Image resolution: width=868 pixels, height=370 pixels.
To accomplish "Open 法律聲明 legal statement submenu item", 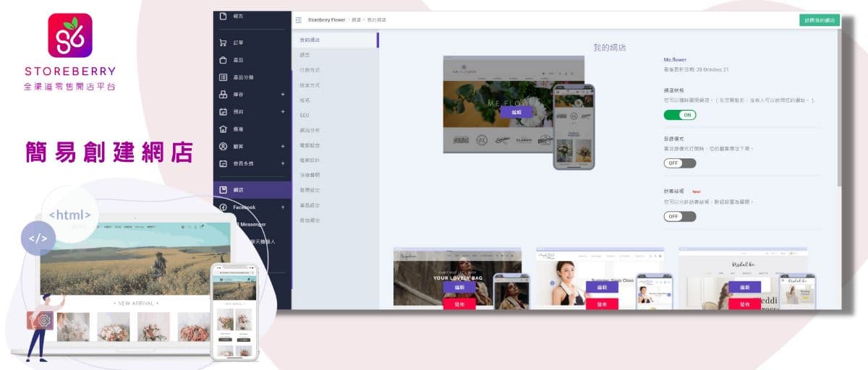I will (x=310, y=175).
